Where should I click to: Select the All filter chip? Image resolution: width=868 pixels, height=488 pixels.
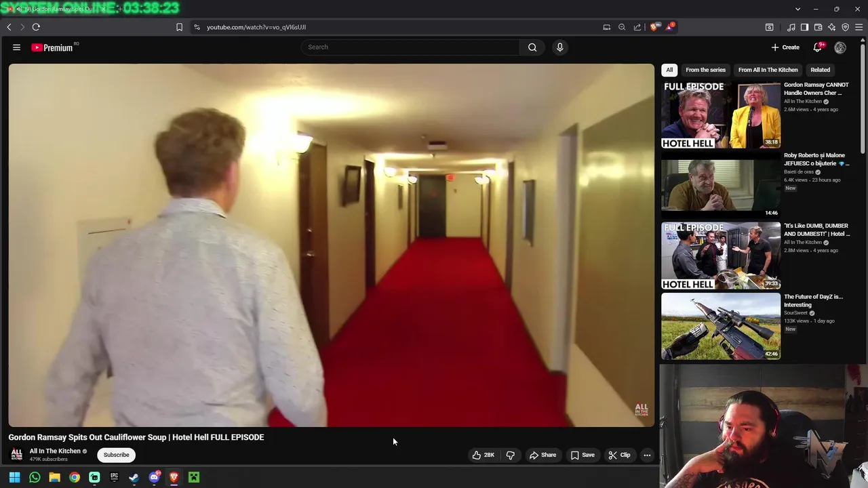coord(669,70)
